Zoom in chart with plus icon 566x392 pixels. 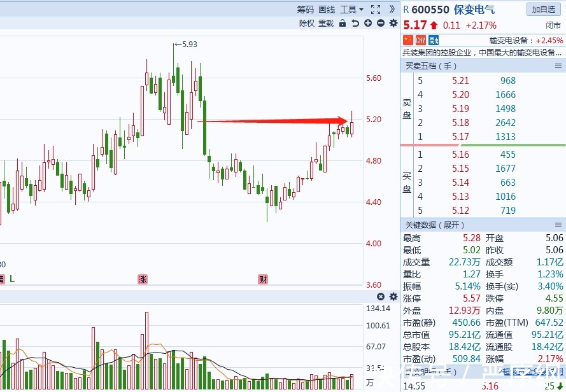(368, 24)
